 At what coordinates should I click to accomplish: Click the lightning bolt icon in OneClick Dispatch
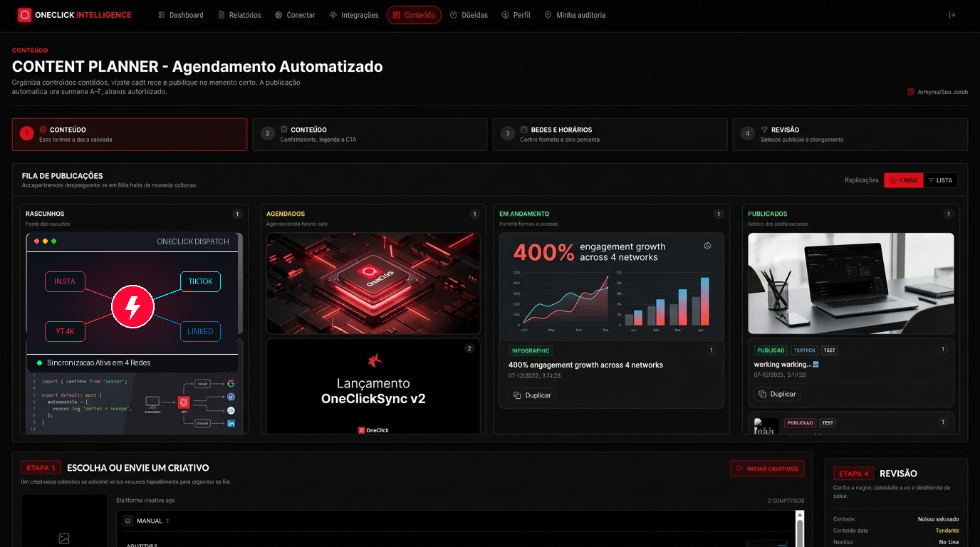(x=132, y=307)
